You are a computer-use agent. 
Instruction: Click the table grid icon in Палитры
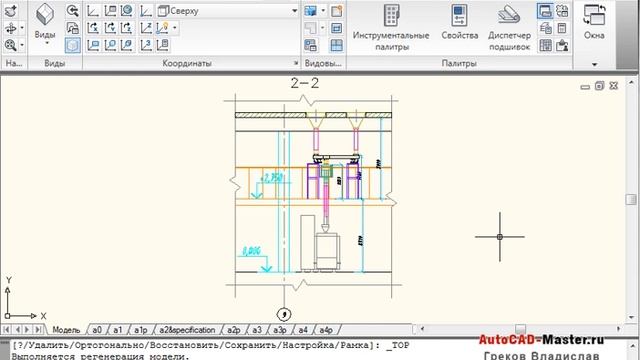545,45
